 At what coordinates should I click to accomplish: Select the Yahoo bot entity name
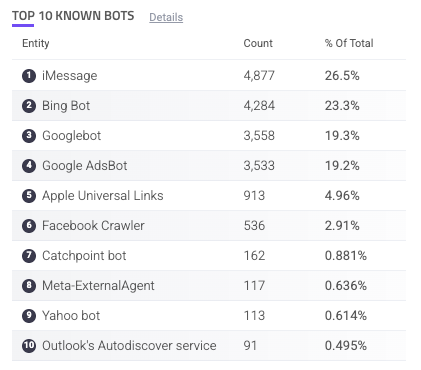[x=71, y=316]
